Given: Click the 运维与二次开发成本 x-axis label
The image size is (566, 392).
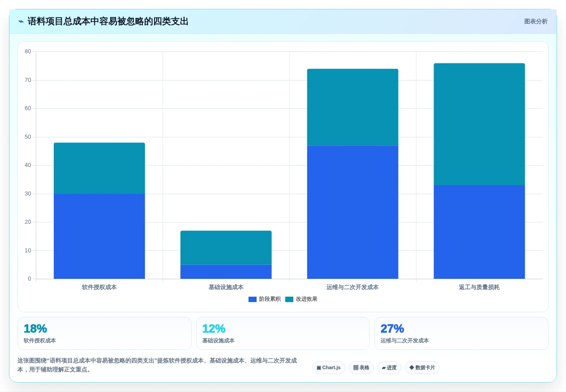Looking at the screenshot, I should click(353, 287).
